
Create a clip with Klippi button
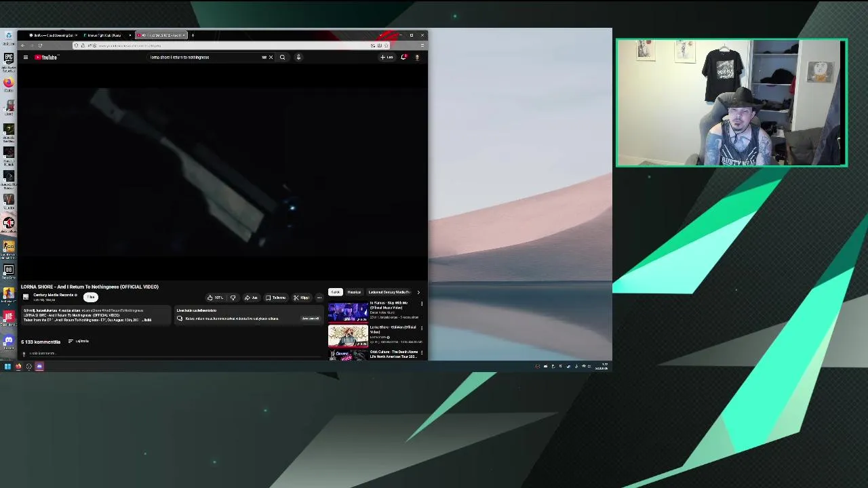302,298
